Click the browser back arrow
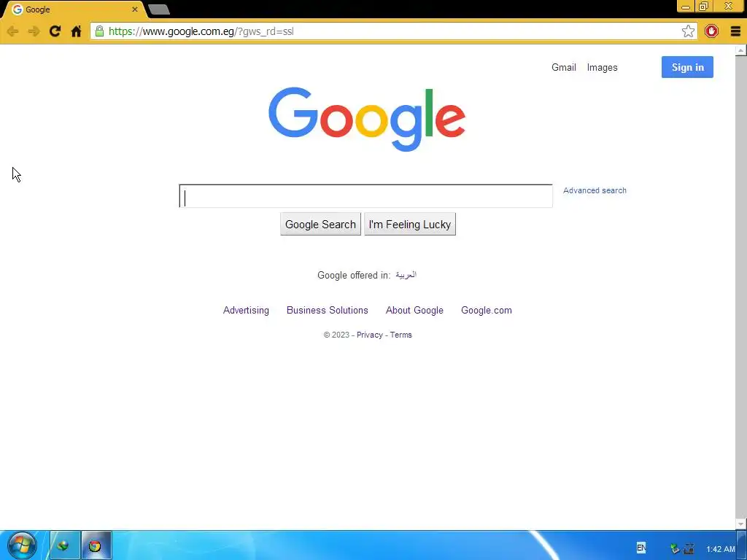The width and height of the screenshot is (747, 560). click(x=13, y=31)
